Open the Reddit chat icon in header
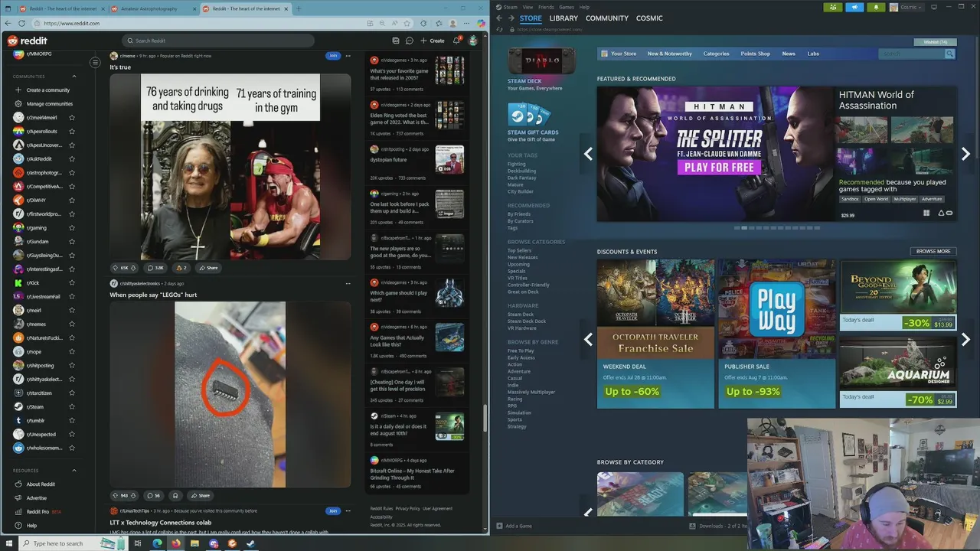 (x=410, y=41)
